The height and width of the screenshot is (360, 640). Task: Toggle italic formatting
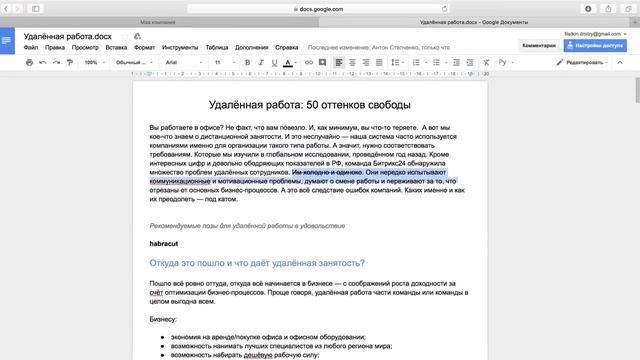pyautogui.click(x=261, y=62)
